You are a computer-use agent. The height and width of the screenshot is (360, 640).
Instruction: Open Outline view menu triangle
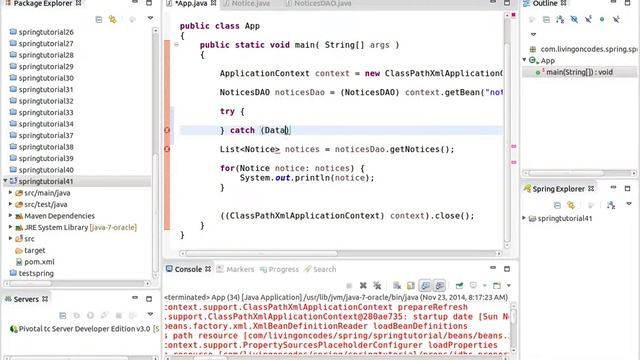533,35
